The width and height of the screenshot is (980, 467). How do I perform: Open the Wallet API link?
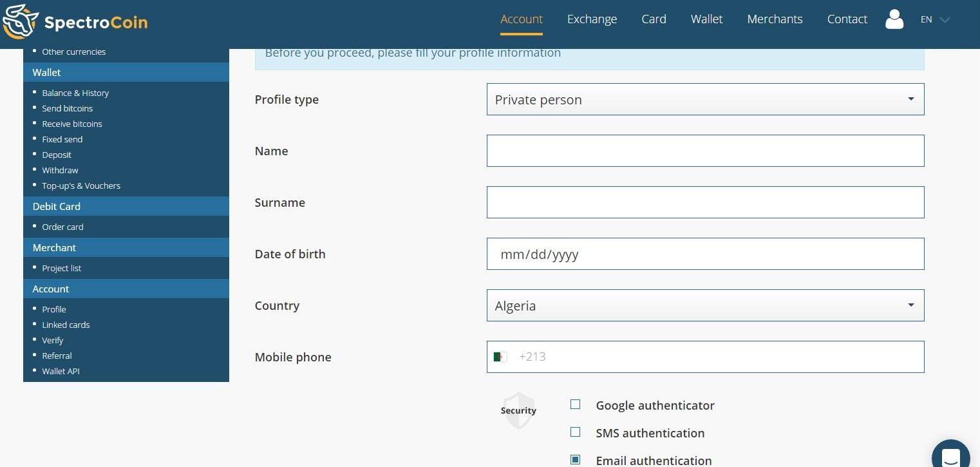tap(61, 371)
